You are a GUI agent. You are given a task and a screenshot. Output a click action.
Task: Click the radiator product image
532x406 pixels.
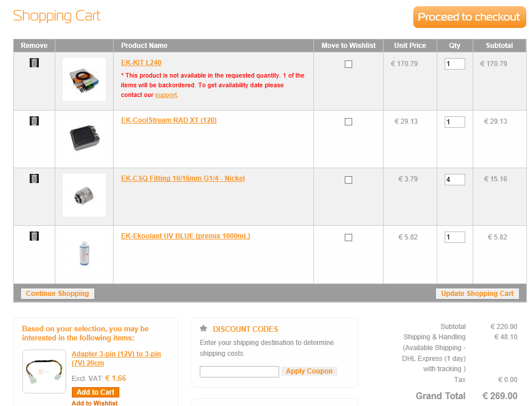(84, 137)
